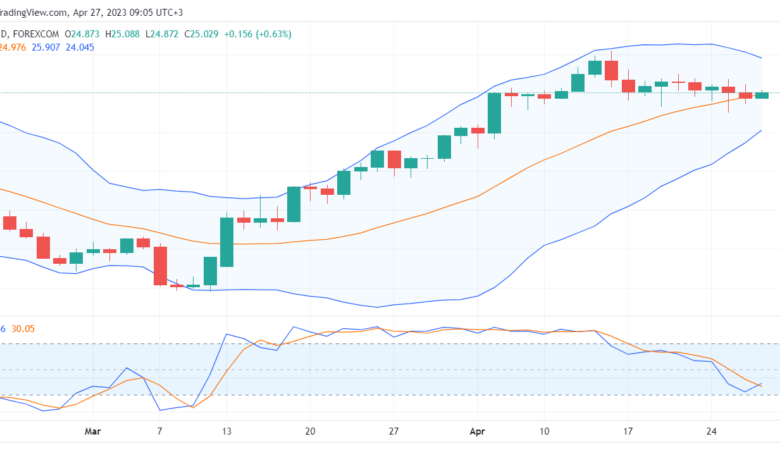Click the orange stochastic value 30.05
The width and height of the screenshot is (780, 470).
click(23, 329)
